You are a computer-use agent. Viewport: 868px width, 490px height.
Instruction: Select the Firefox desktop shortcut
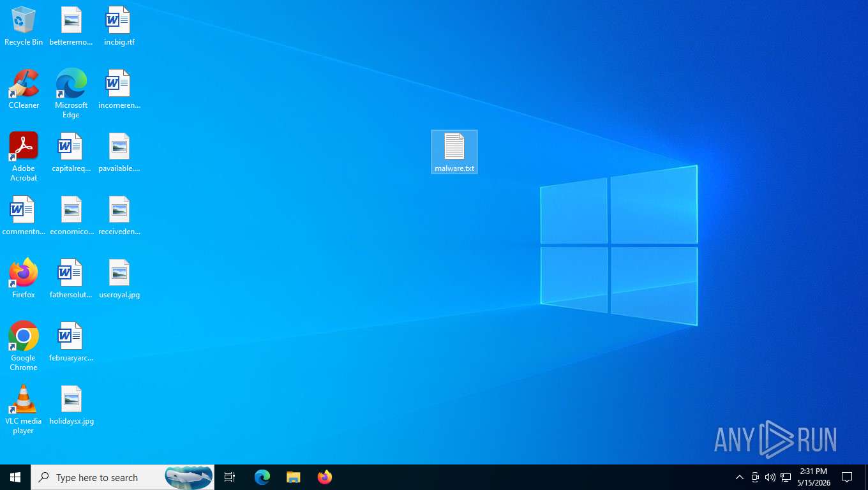(x=24, y=279)
